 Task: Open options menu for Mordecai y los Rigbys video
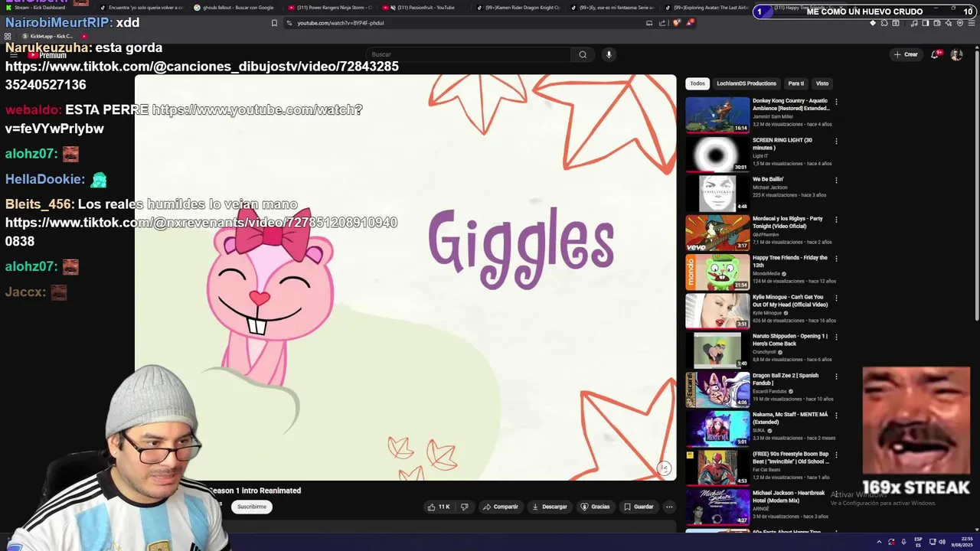[836, 220]
